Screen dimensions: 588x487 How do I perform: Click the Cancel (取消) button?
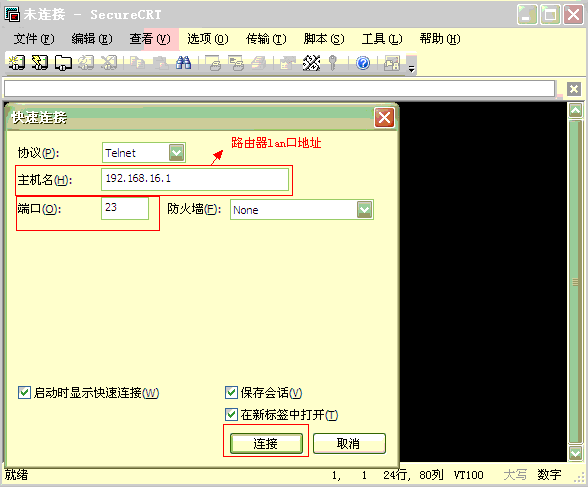349,444
